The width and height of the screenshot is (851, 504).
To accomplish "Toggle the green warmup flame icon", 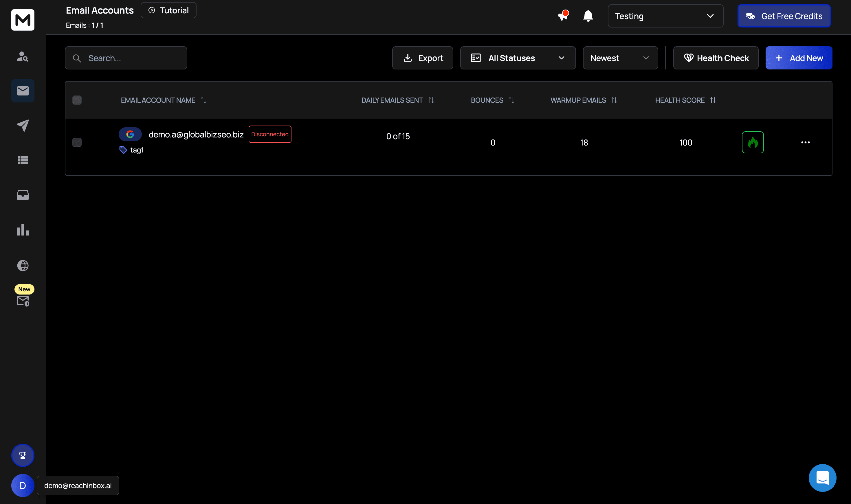I will (x=753, y=142).
